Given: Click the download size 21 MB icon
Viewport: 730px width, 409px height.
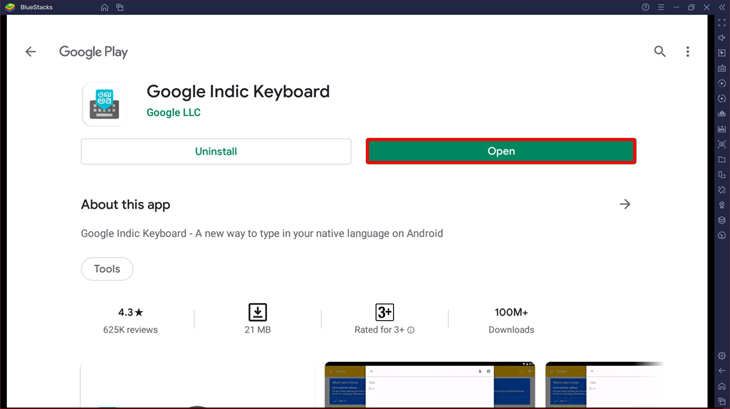Looking at the screenshot, I should 257,312.
